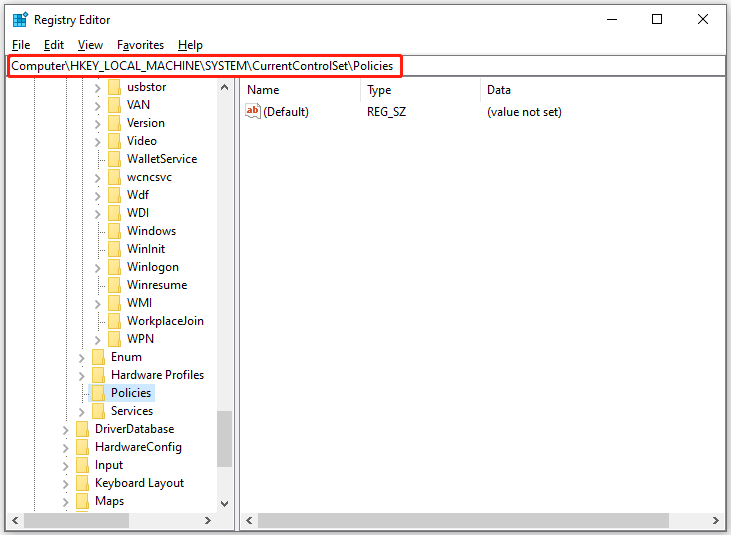Expand the WMI key
Viewport: 731px width, 535px height.
(x=97, y=304)
